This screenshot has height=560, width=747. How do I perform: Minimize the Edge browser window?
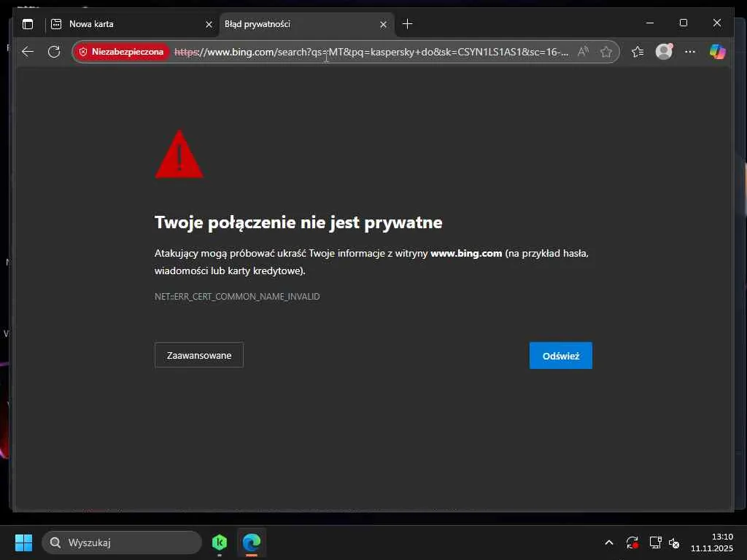click(x=649, y=23)
